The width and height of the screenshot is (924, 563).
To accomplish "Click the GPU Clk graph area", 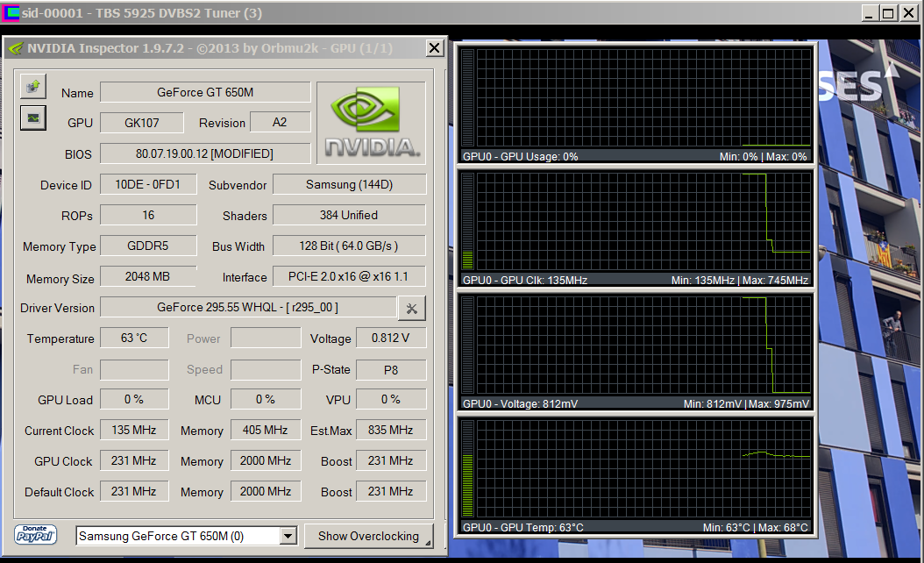I will (x=643, y=222).
